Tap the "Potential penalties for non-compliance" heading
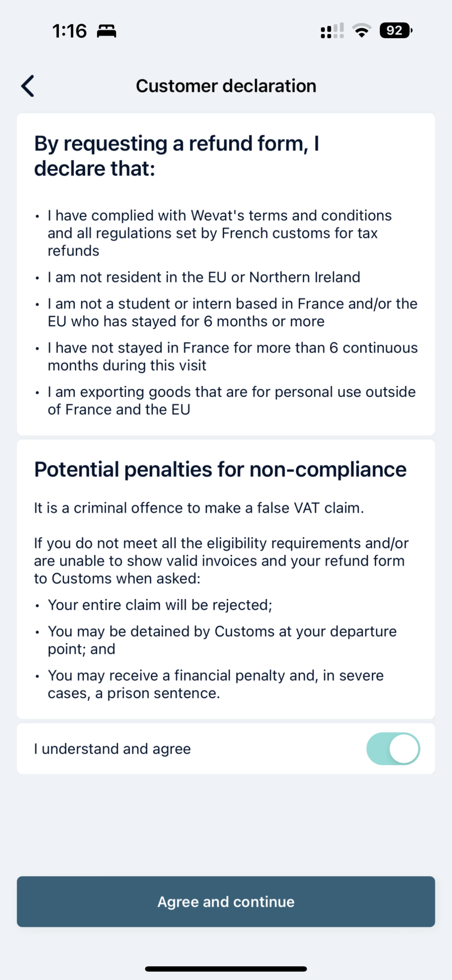Image resolution: width=452 pixels, height=980 pixels. 220,469
